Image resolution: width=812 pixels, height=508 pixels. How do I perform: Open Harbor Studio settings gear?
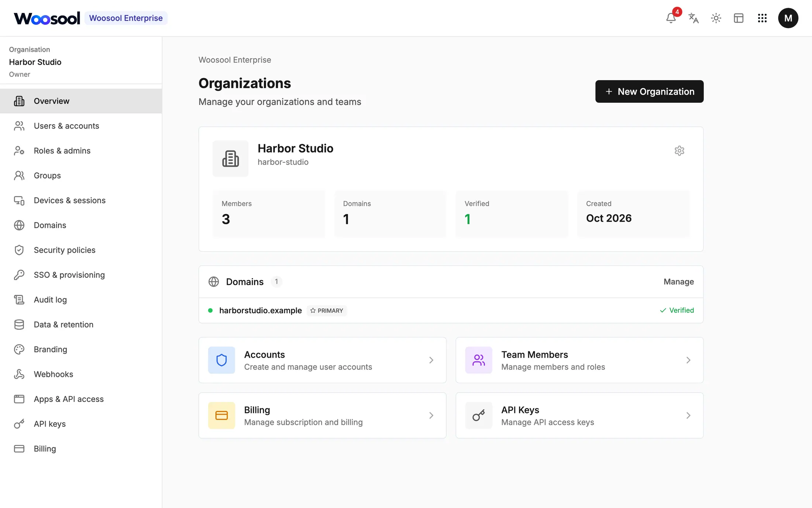click(679, 151)
